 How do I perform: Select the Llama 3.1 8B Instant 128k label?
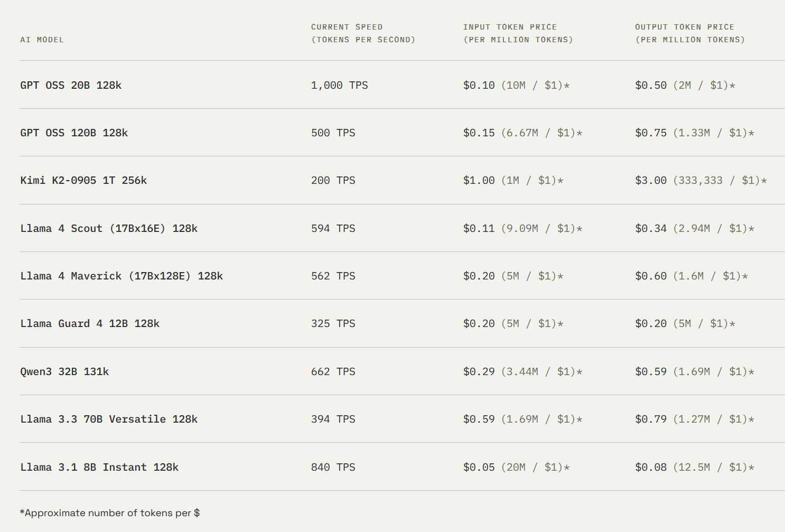[x=99, y=467]
